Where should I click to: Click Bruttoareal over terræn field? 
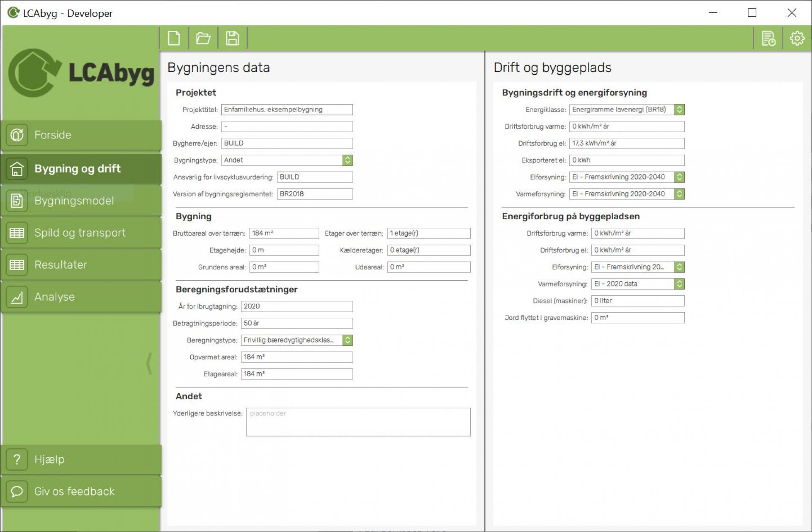[284, 233]
